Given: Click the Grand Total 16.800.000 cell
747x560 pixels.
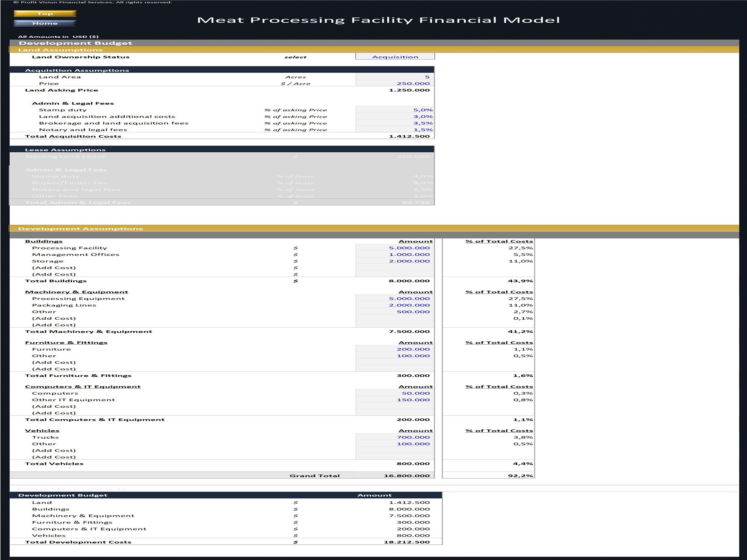Looking at the screenshot, I should point(395,476).
